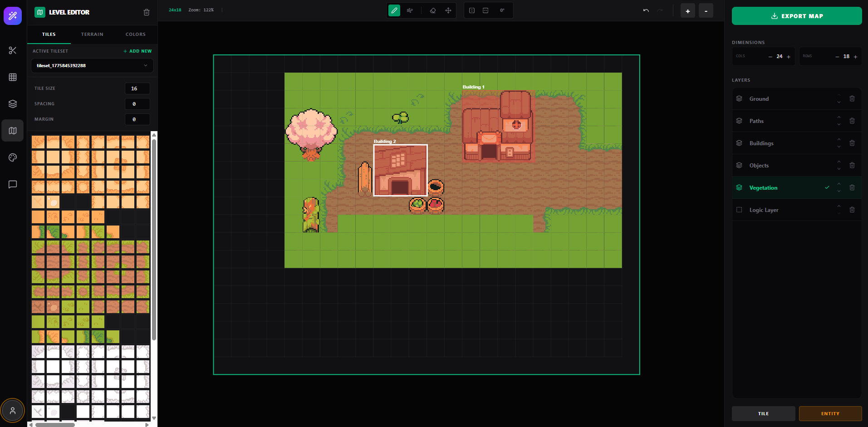Delete the Logic Layer
The width and height of the screenshot is (868, 427).
click(852, 210)
